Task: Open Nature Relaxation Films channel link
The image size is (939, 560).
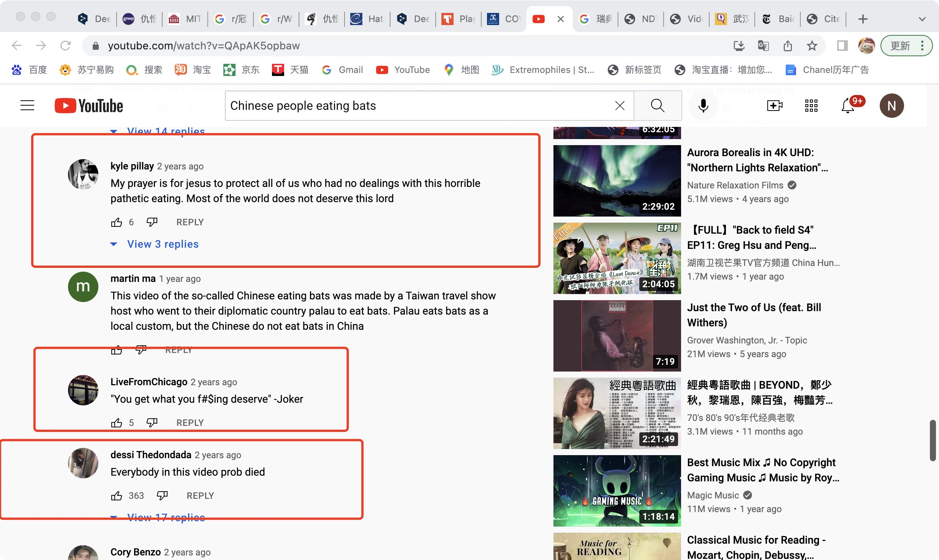Action: click(735, 185)
